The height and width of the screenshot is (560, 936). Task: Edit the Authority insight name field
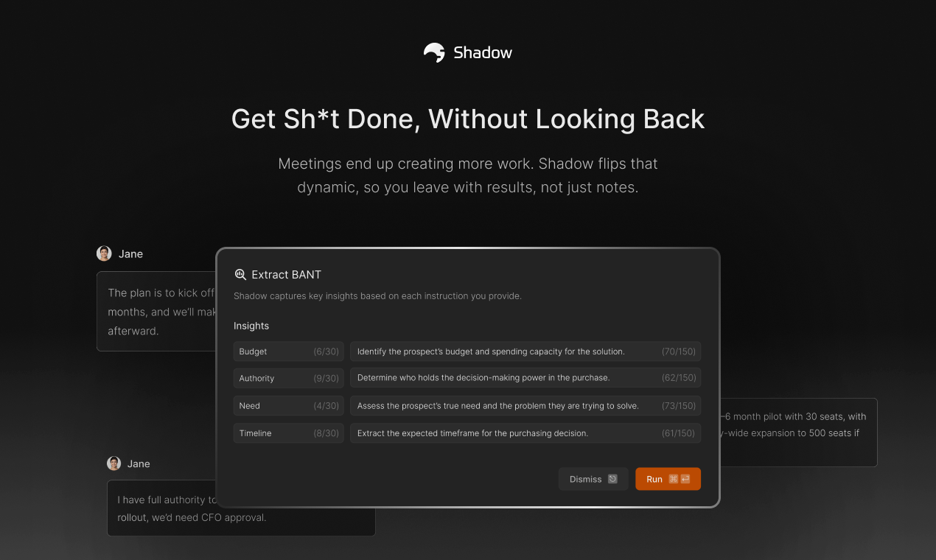point(289,378)
